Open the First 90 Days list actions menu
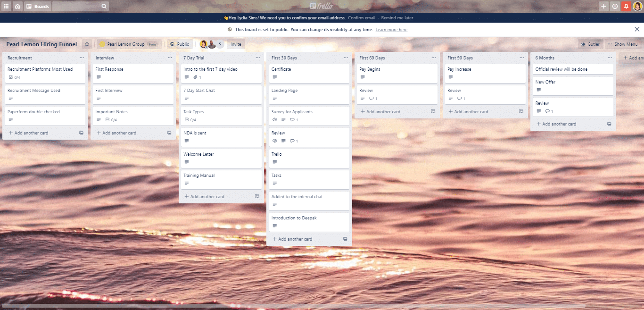Viewport: 644px width, 310px height. click(522, 58)
